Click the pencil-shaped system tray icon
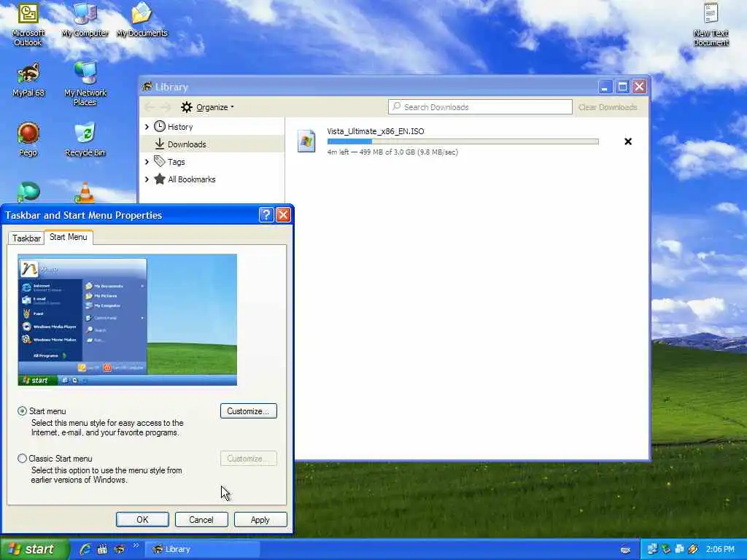This screenshot has width=747, height=560. (x=693, y=549)
